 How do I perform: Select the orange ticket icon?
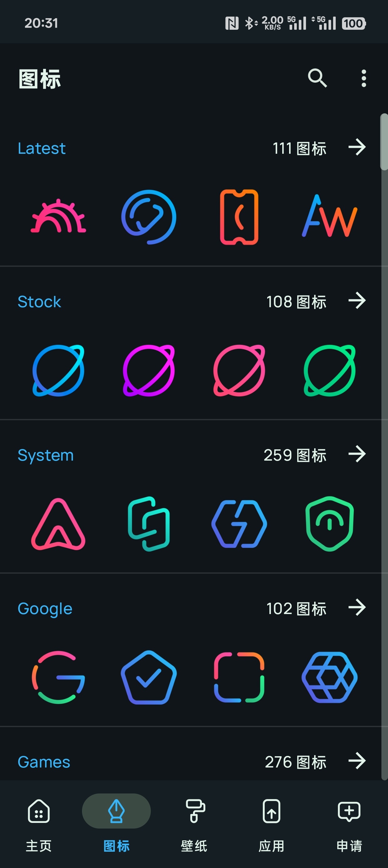click(239, 217)
